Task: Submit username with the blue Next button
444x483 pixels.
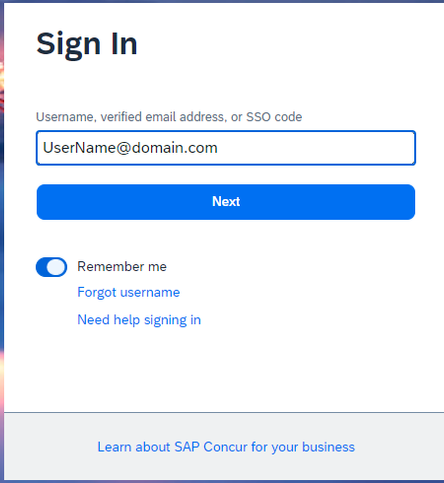Action: (x=226, y=202)
